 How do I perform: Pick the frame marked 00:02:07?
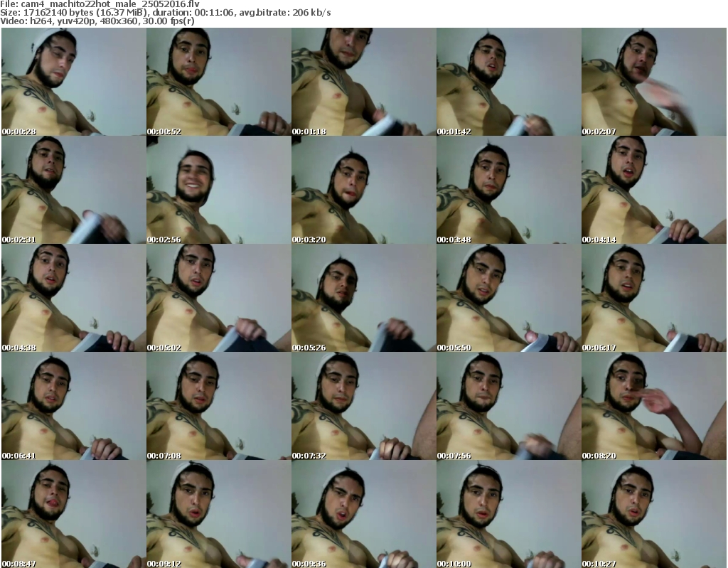654,82
